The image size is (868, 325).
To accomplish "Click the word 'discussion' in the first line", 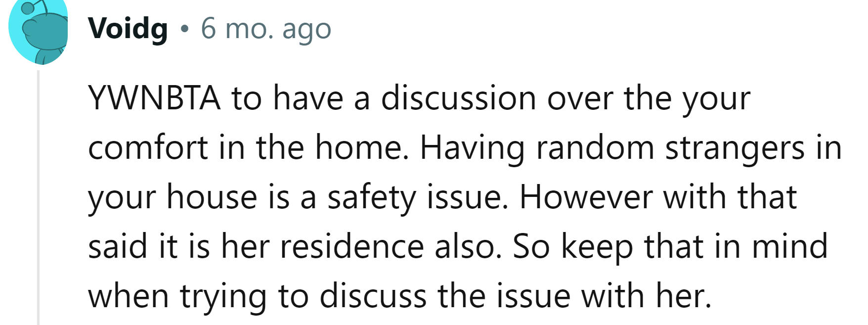I will 458,98.
